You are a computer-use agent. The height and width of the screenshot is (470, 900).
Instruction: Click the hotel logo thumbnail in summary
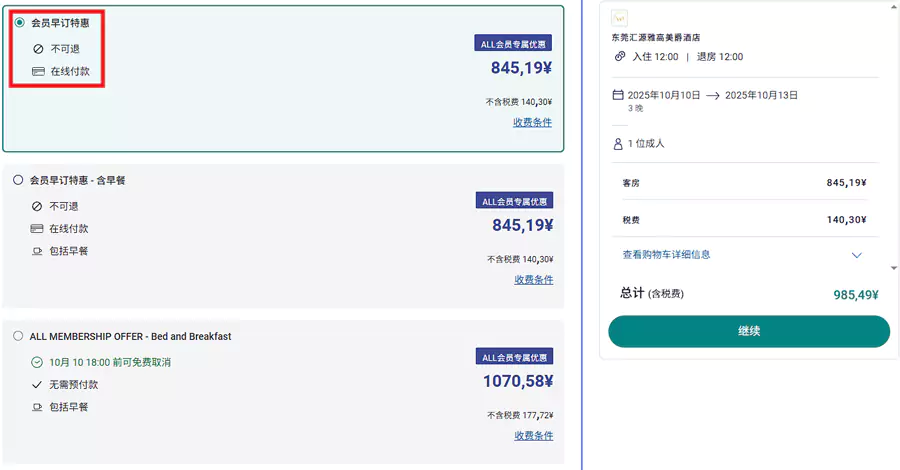(x=620, y=18)
